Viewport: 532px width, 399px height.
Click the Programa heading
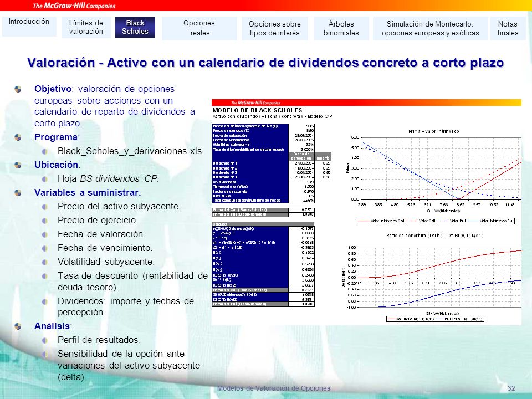56,137
